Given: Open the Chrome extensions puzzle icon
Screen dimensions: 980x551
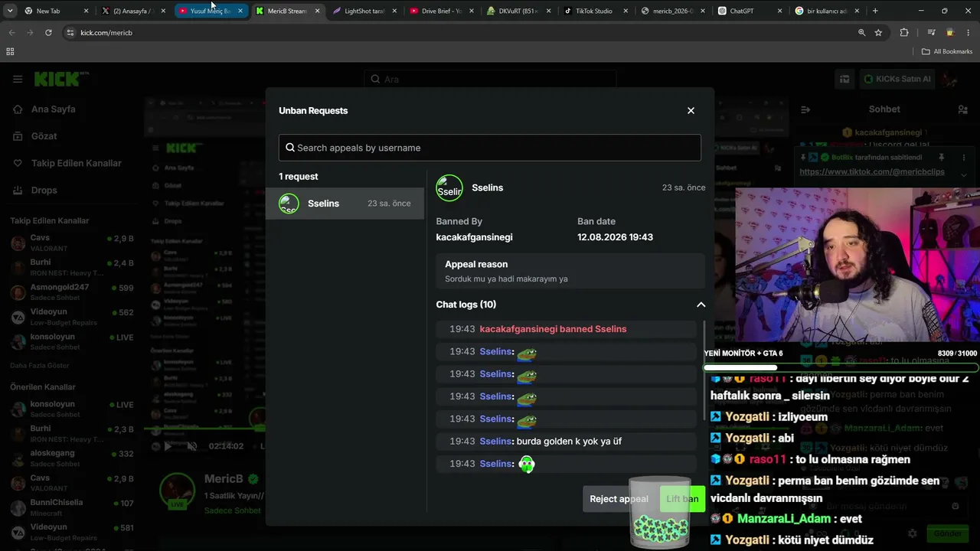Looking at the screenshot, I should (x=904, y=33).
